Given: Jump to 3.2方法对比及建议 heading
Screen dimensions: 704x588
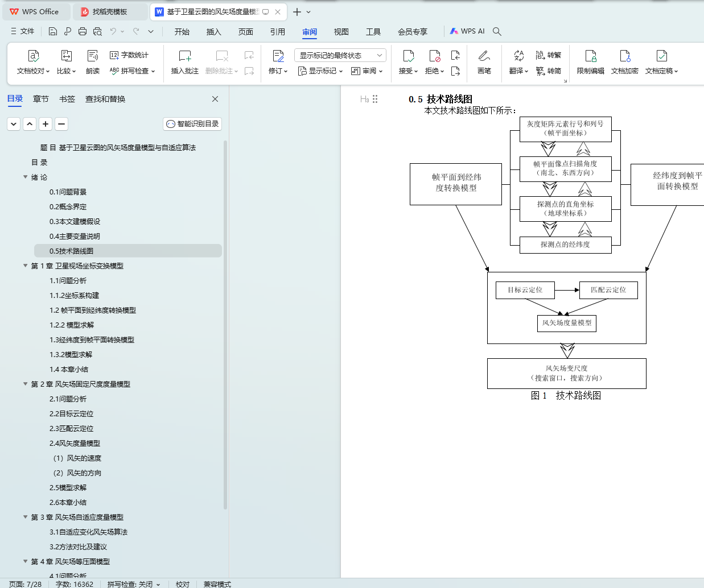Looking at the screenshot, I should click(78, 546).
